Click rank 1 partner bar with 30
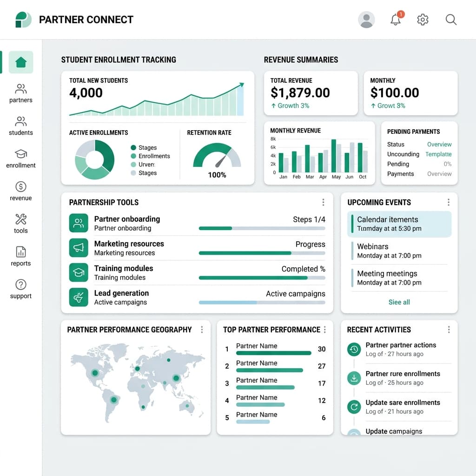Image resolution: width=476 pixels, height=476 pixels. [274, 353]
